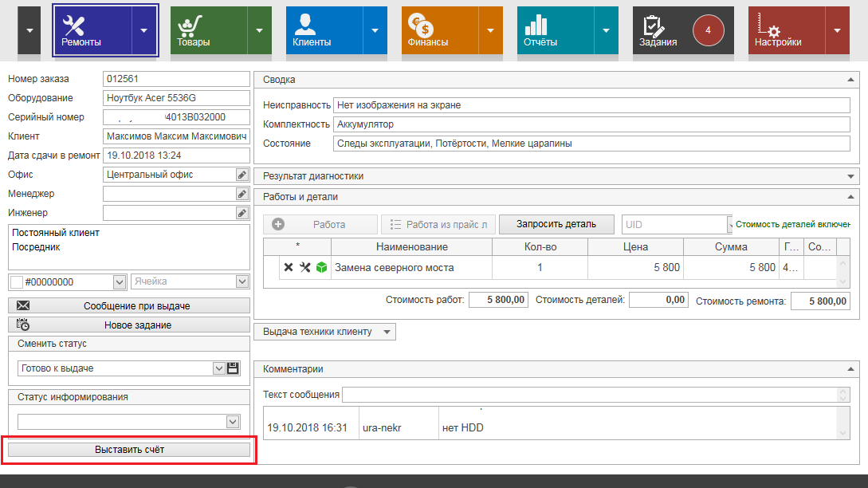868x488 pixels.
Task: Click the Стоимость ремонта value 5 800,00
Action: click(820, 301)
